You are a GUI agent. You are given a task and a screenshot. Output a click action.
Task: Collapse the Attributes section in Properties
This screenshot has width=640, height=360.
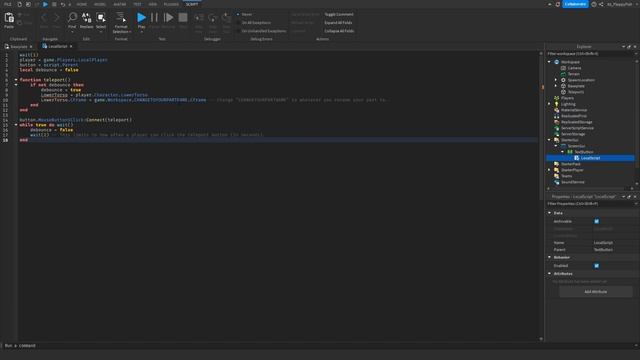549,273
